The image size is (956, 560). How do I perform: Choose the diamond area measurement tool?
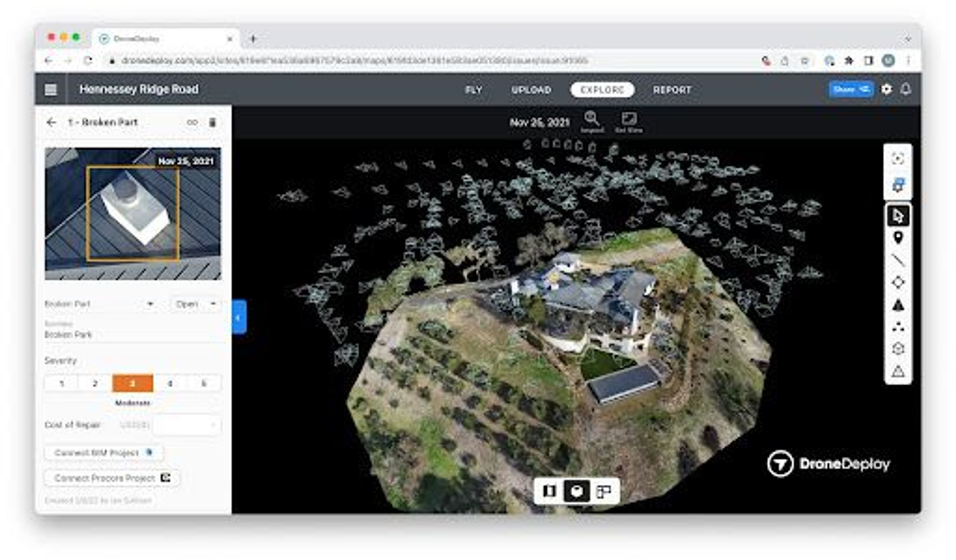898,283
